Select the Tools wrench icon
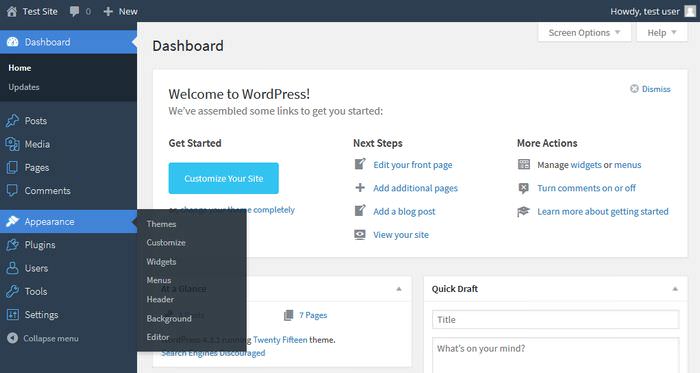Viewport: 700px width, 373px height. coord(12,291)
